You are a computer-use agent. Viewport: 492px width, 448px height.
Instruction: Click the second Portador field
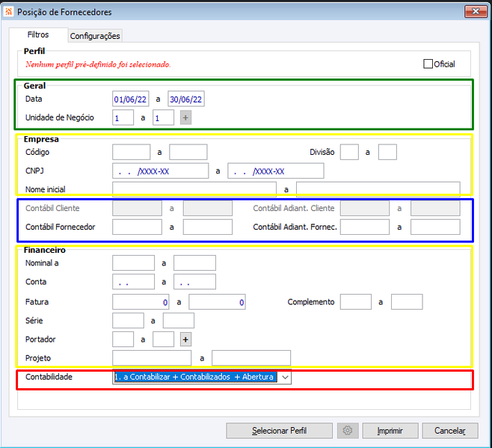pos(163,340)
